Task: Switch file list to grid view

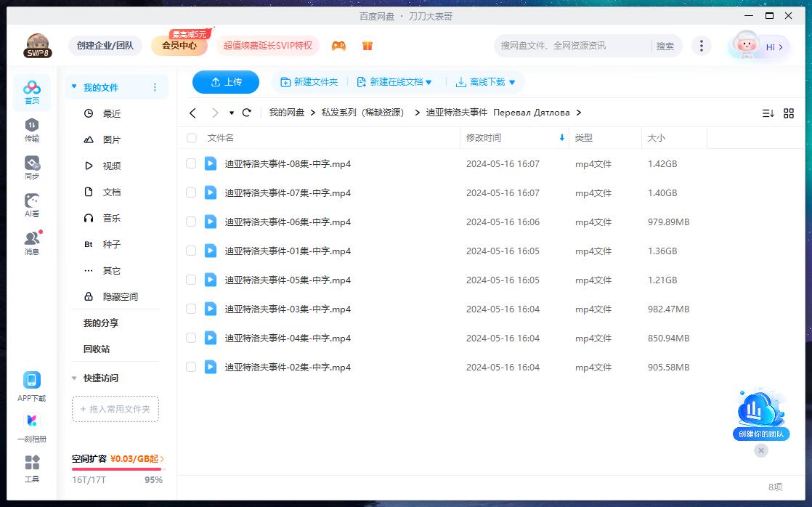Action: click(x=789, y=113)
